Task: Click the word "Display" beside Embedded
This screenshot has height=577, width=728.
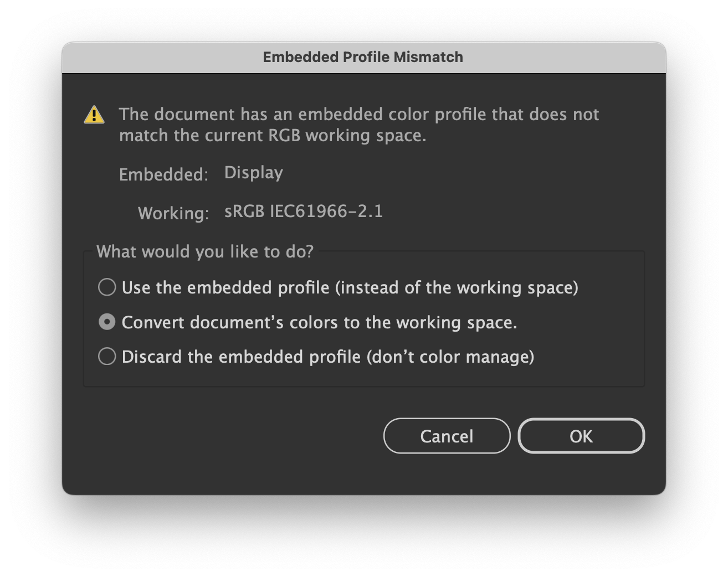Action: (x=253, y=173)
